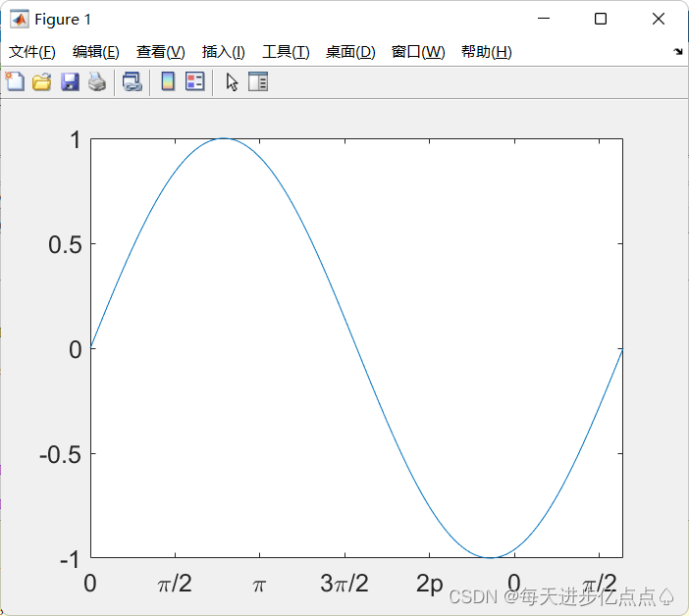
Task: Click the y-axis tick label 1
Action: tap(76, 140)
